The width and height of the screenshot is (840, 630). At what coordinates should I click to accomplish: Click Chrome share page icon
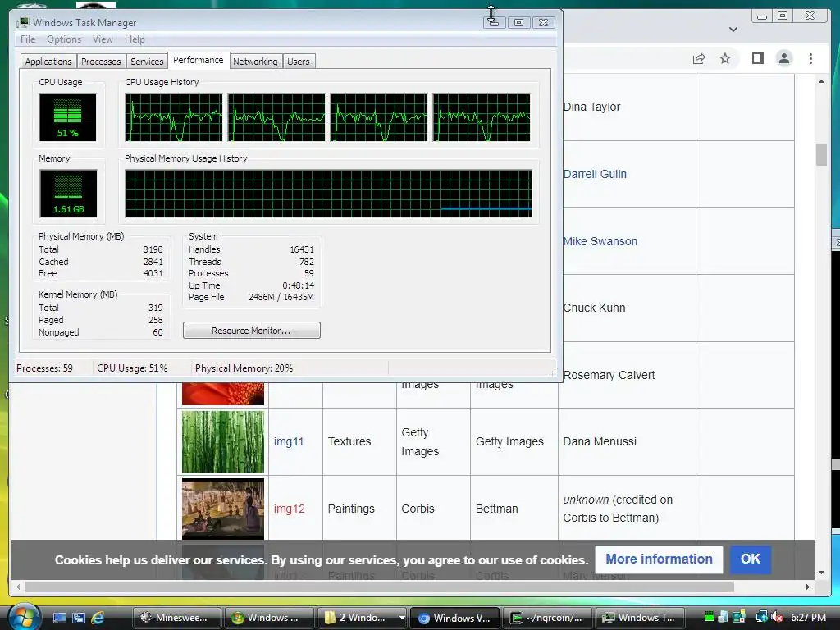[x=699, y=58]
